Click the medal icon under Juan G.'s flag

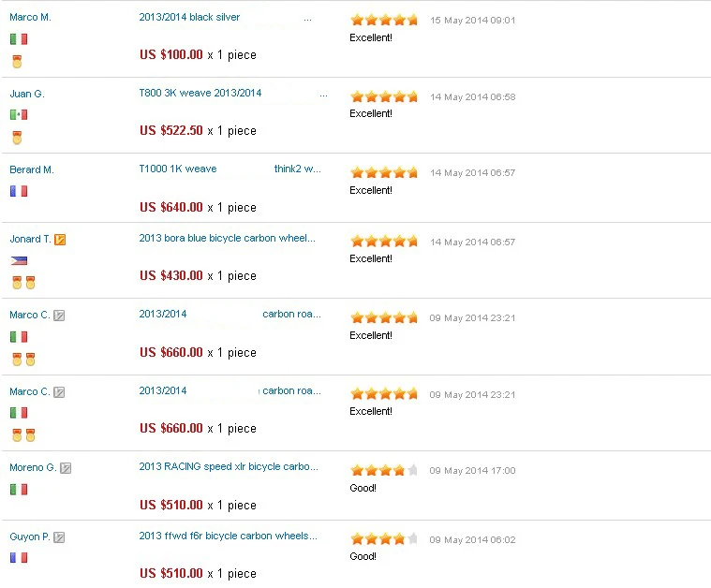pyautogui.click(x=17, y=138)
